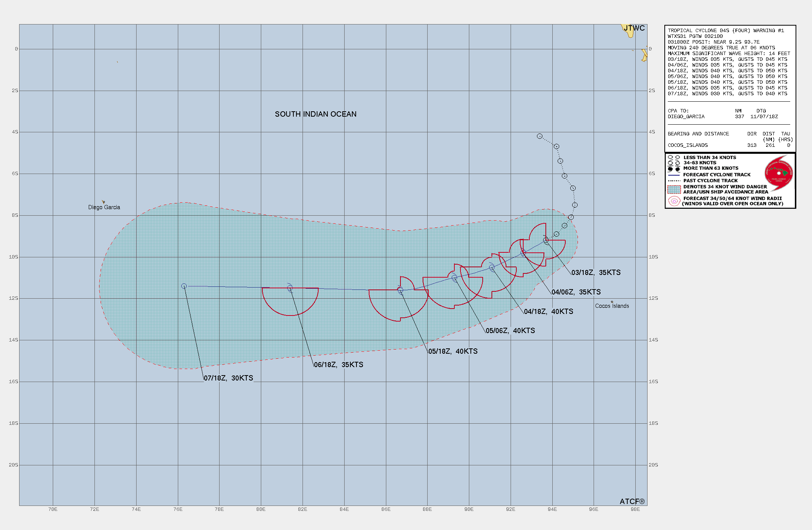Click the Diego Garcia island marker
This screenshot has width=812, height=530.
click(104, 202)
